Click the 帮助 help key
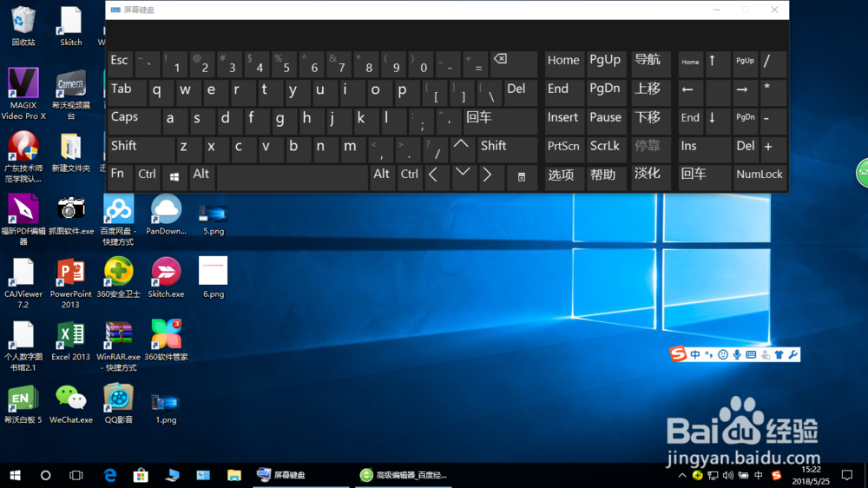Viewport: 868px width, 488px height. [x=606, y=178]
